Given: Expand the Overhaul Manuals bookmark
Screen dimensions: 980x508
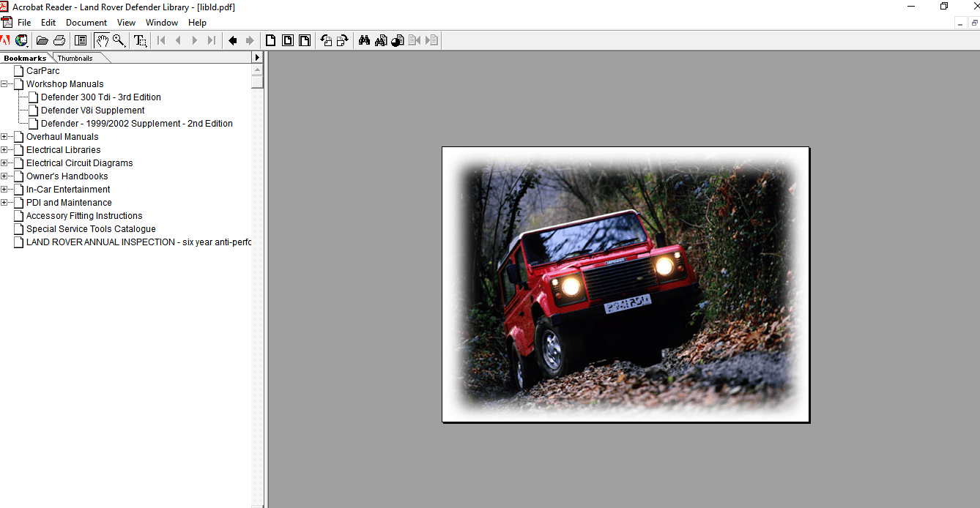Looking at the screenshot, I should pyautogui.click(x=4, y=137).
